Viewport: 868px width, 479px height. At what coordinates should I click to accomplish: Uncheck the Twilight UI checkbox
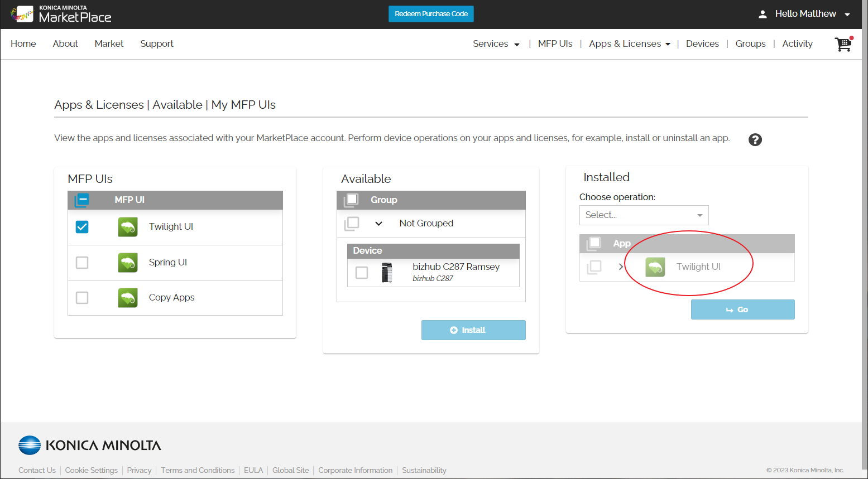pyautogui.click(x=82, y=227)
